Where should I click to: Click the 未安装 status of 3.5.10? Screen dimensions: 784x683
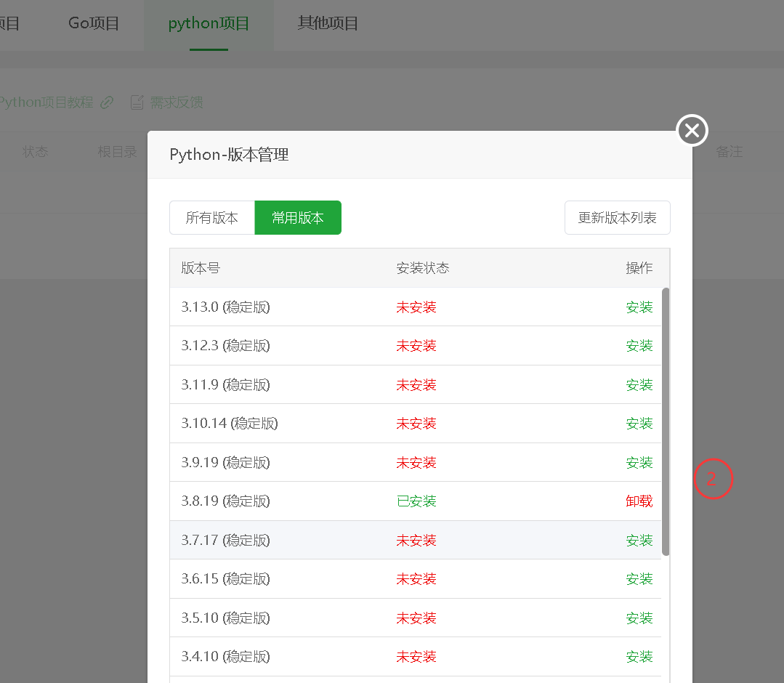pyautogui.click(x=416, y=618)
